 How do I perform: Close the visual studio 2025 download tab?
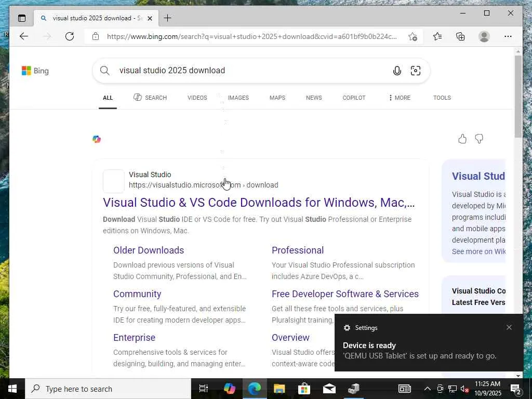point(150,18)
